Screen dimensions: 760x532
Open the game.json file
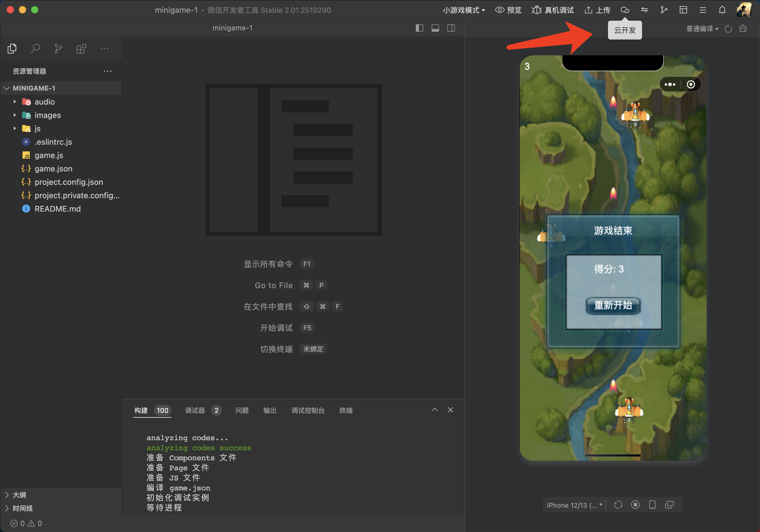pos(61,168)
